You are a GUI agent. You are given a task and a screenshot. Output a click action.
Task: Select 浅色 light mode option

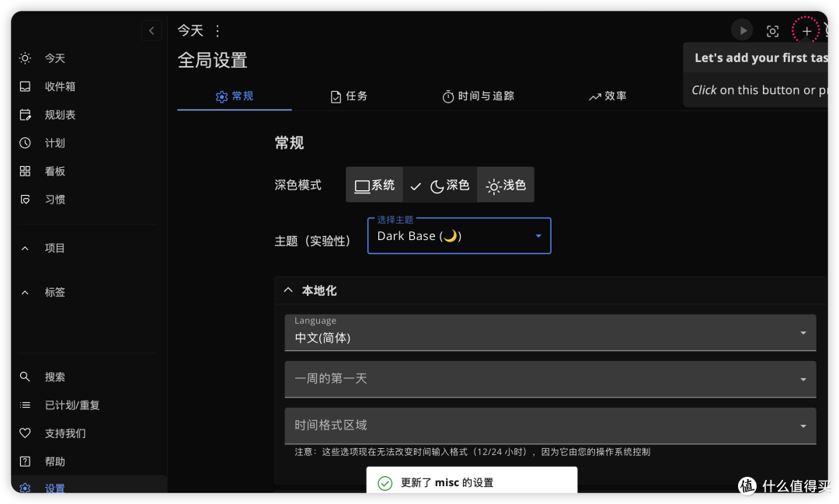coord(506,185)
